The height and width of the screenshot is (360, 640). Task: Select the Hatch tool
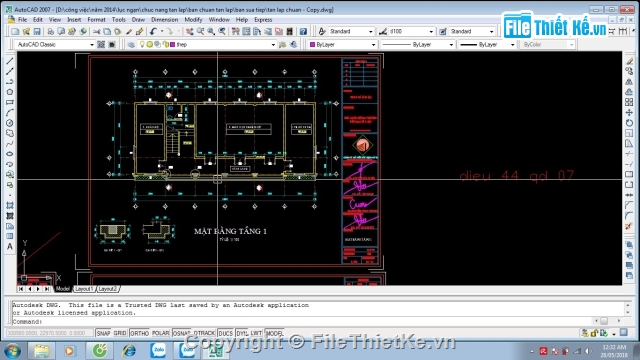tap(10, 205)
